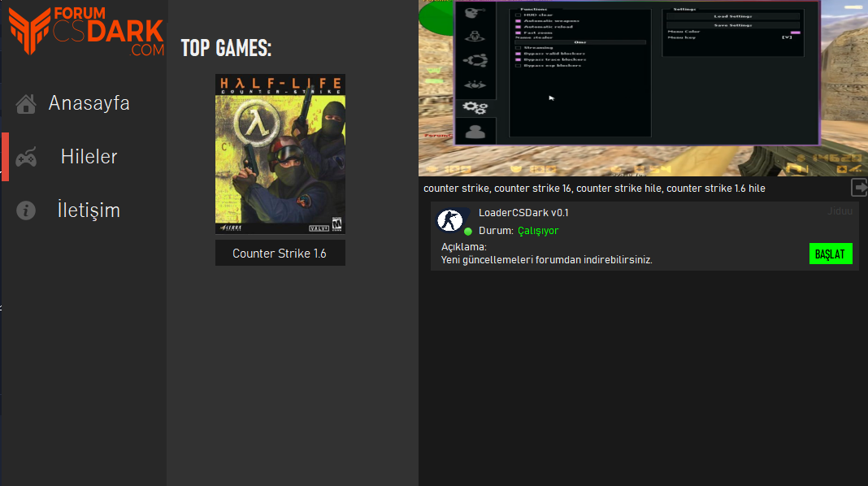Click the counter strike tag line
Image resolution: width=868 pixels, height=486 pixels.
(x=595, y=189)
